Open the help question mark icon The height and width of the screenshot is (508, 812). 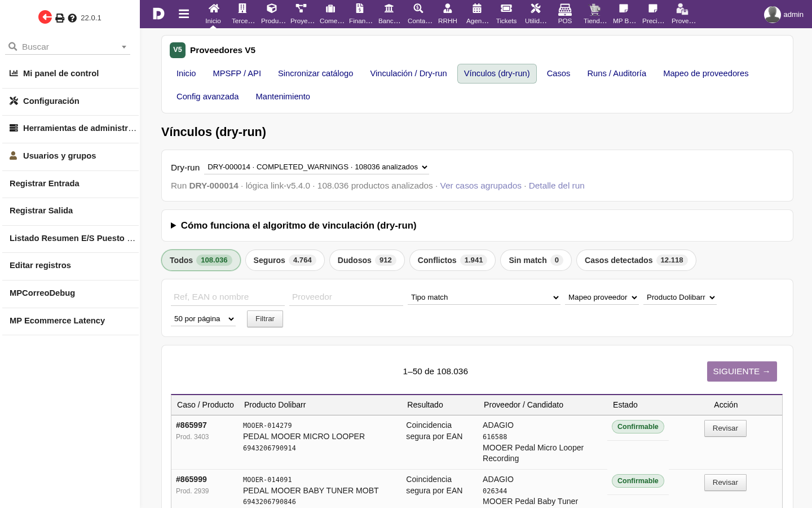(x=72, y=18)
